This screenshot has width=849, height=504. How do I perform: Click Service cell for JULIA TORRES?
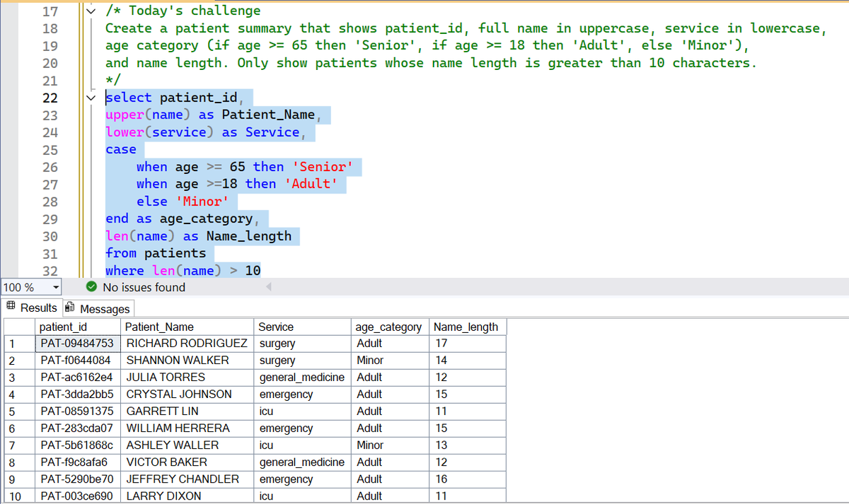coord(301,377)
